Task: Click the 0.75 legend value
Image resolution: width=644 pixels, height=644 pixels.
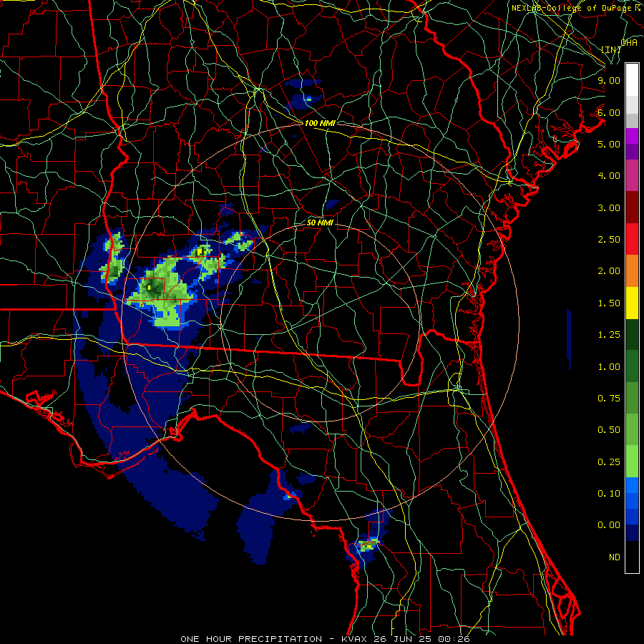Action: (x=609, y=399)
